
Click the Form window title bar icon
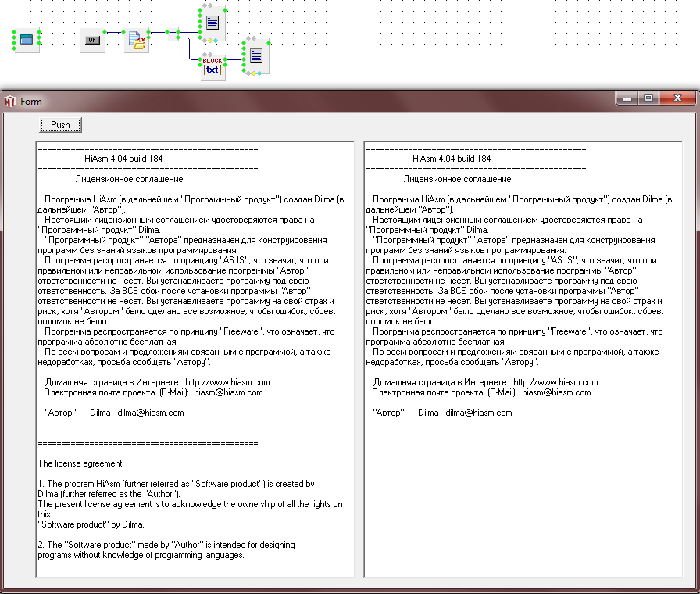coord(10,102)
